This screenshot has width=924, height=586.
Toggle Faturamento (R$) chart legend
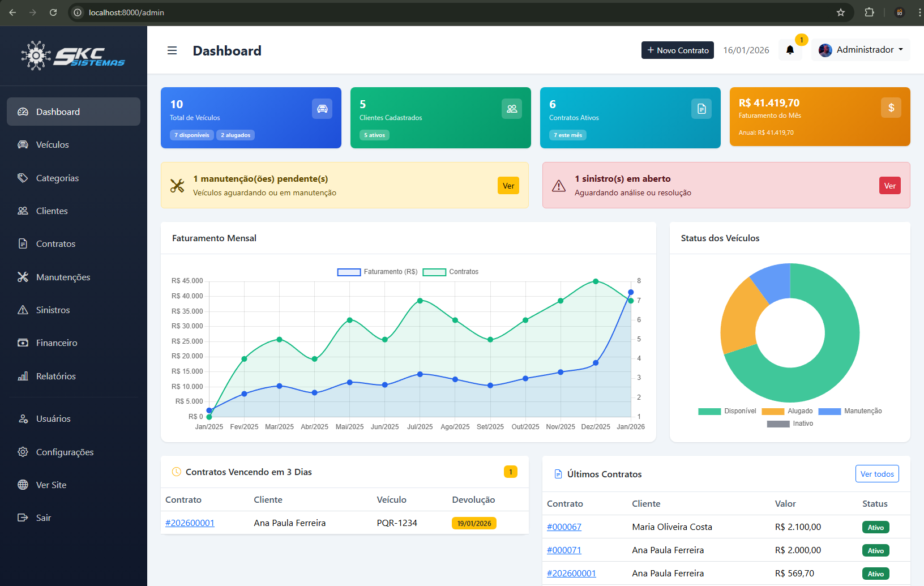[377, 272]
